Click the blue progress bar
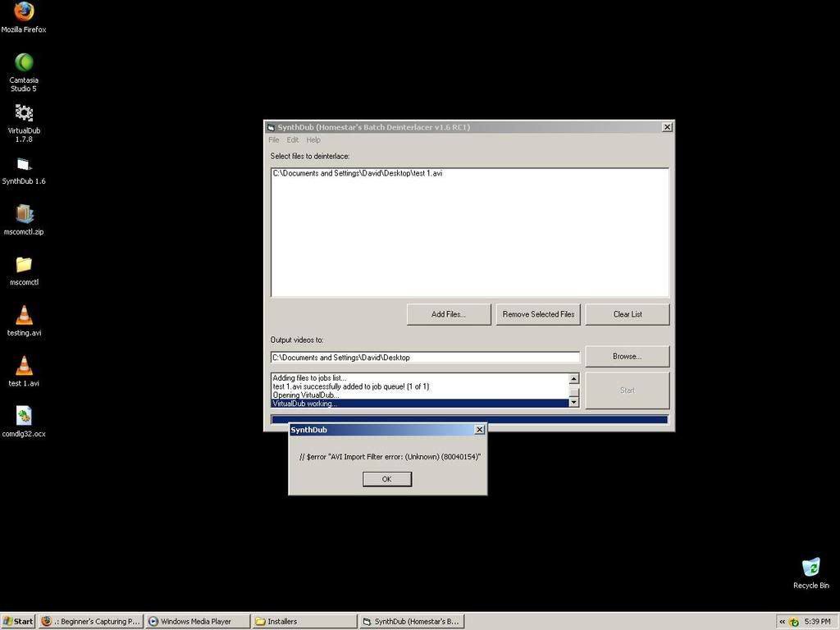The image size is (840, 630). [470, 419]
